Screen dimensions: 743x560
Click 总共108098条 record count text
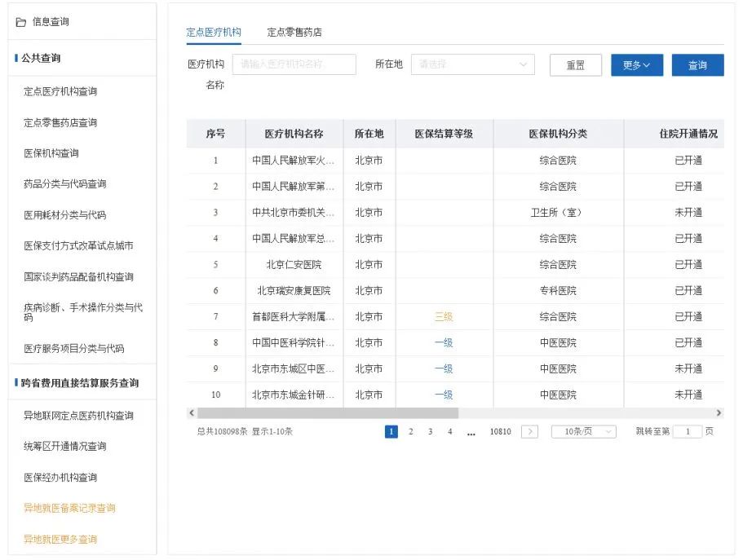(222, 431)
